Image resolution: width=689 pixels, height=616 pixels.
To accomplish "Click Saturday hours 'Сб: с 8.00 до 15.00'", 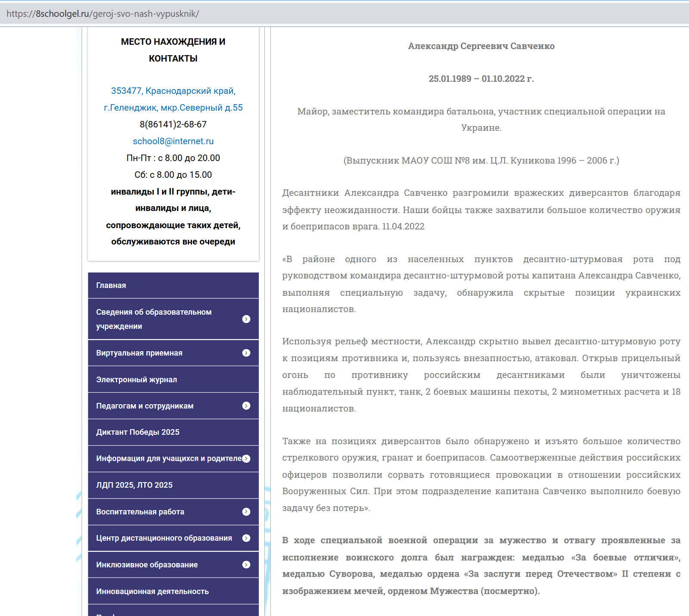I will [173, 175].
